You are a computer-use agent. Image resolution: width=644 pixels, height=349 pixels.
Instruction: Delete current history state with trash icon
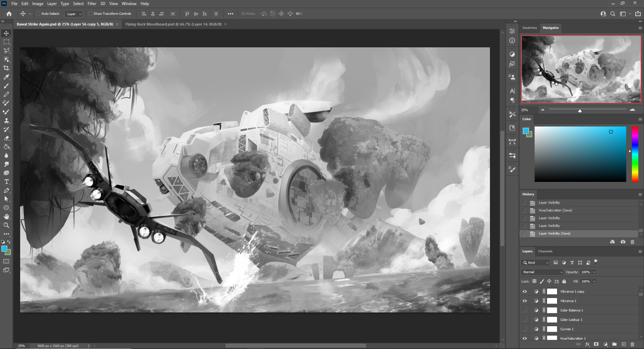coord(632,242)
